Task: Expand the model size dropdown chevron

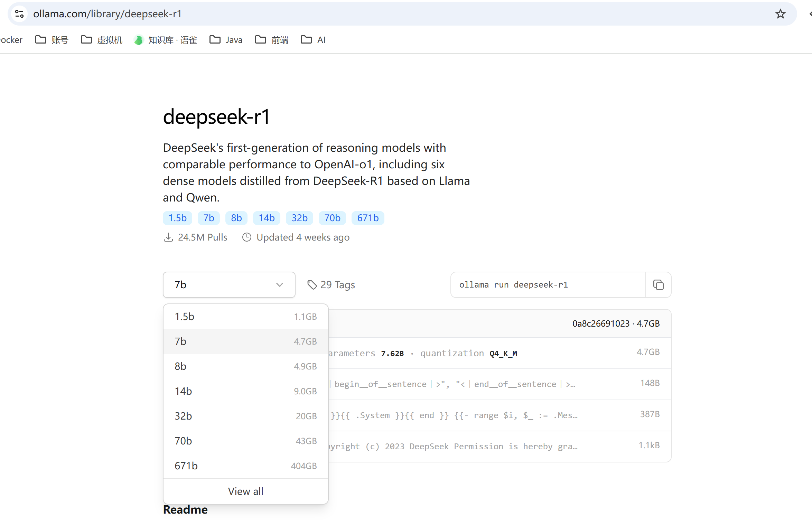Action: [279, 284]
